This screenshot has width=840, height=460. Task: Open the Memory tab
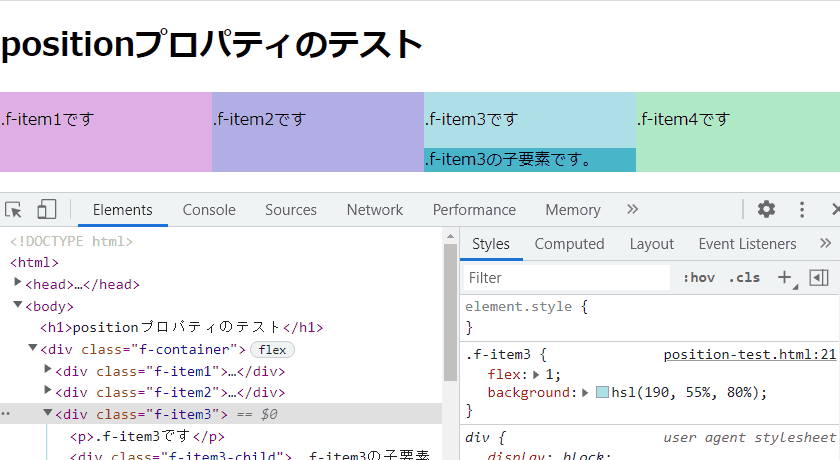pos(573,210)
